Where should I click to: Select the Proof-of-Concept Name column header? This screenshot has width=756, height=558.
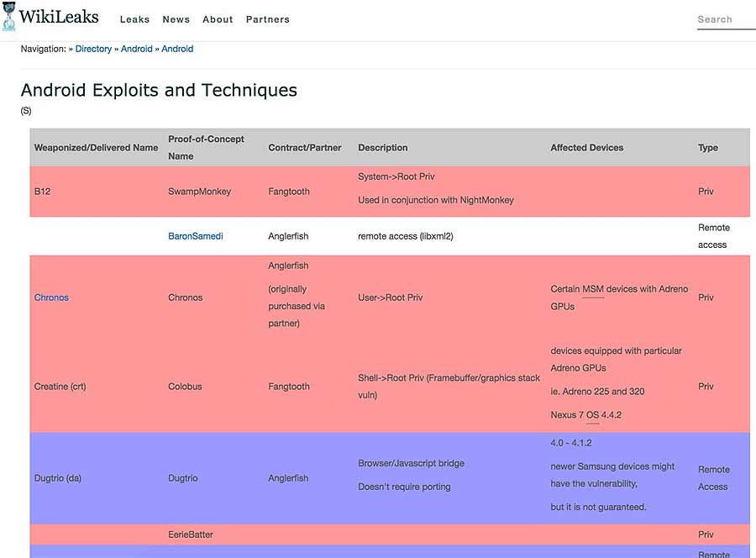206,148
